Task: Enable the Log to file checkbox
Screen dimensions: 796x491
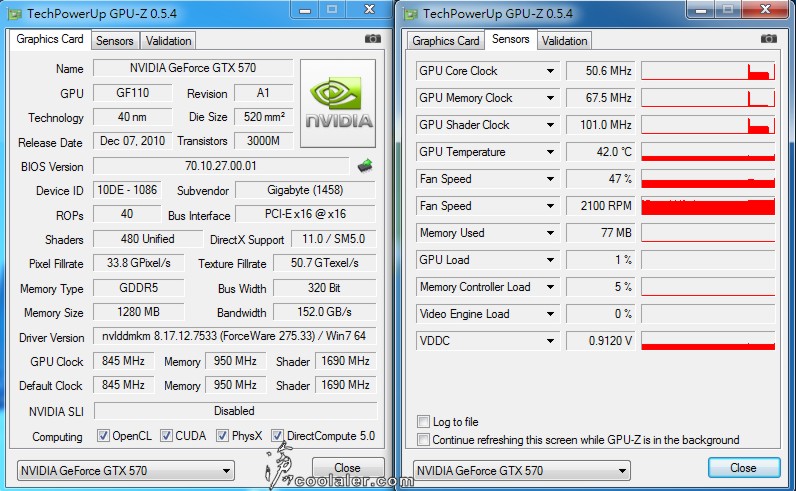Action: pyautogui.click(x=423, y=421)
